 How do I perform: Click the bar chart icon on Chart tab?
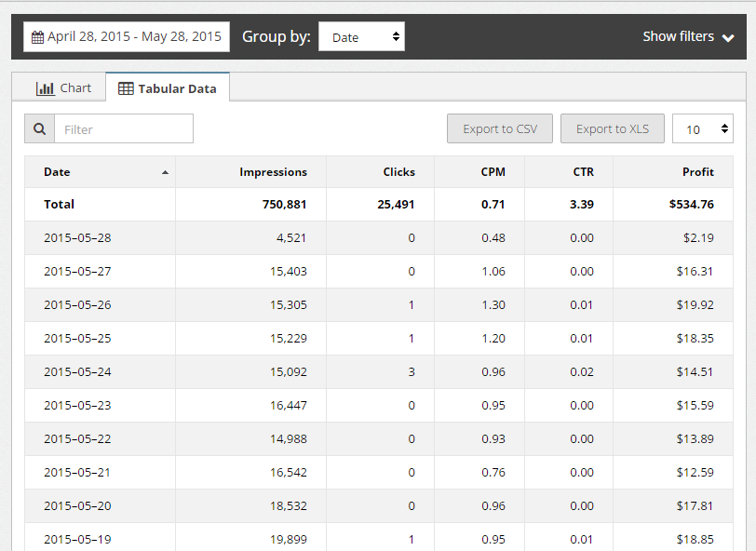[46, 88]
